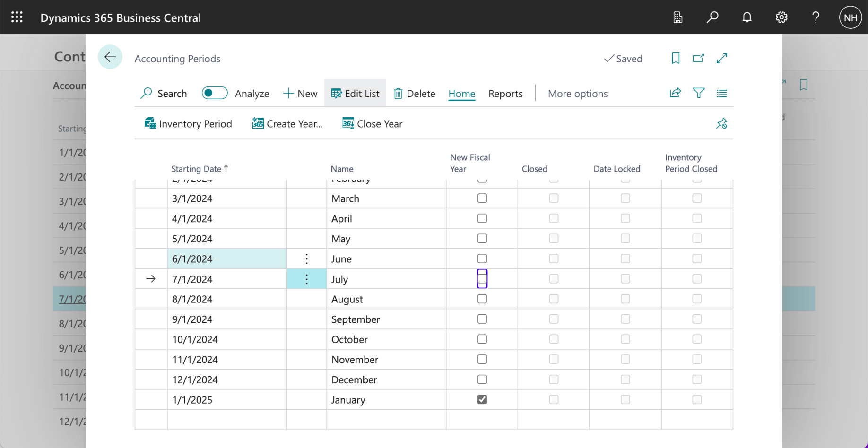The image size is (868, 448).
Task: Open the app launcher waffle menu
Action: [17, 17]
